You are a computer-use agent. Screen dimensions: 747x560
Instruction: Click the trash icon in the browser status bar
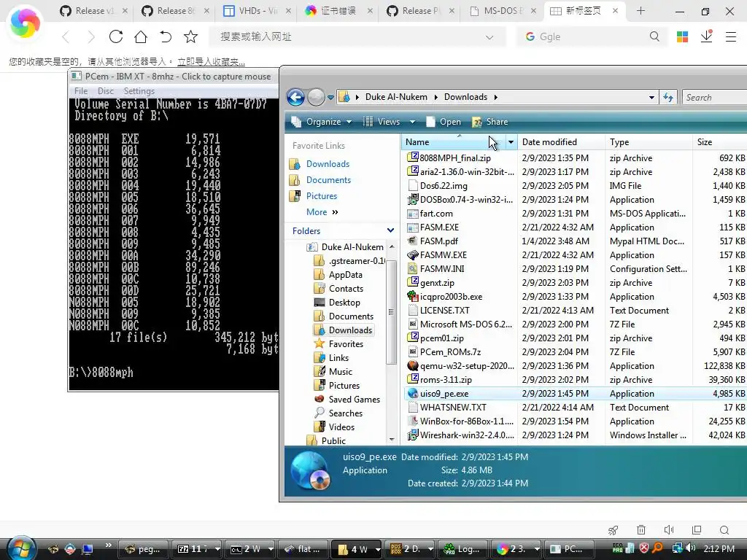tap(641, 530)
